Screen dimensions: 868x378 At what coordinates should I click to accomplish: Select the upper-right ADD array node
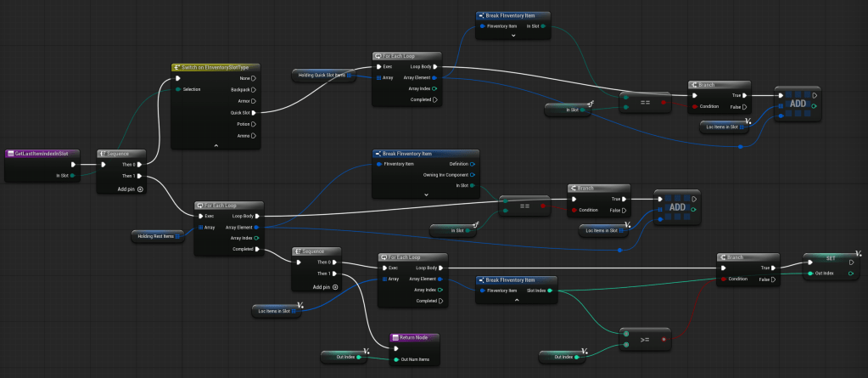pos(797,102)
